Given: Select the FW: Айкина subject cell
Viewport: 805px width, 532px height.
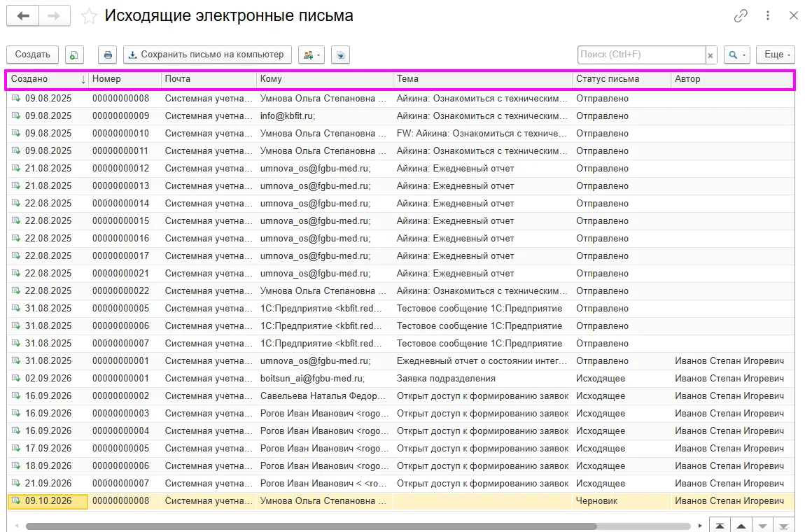Looking at the screenshot, I should pyautogui.click(x=482, y=134).
